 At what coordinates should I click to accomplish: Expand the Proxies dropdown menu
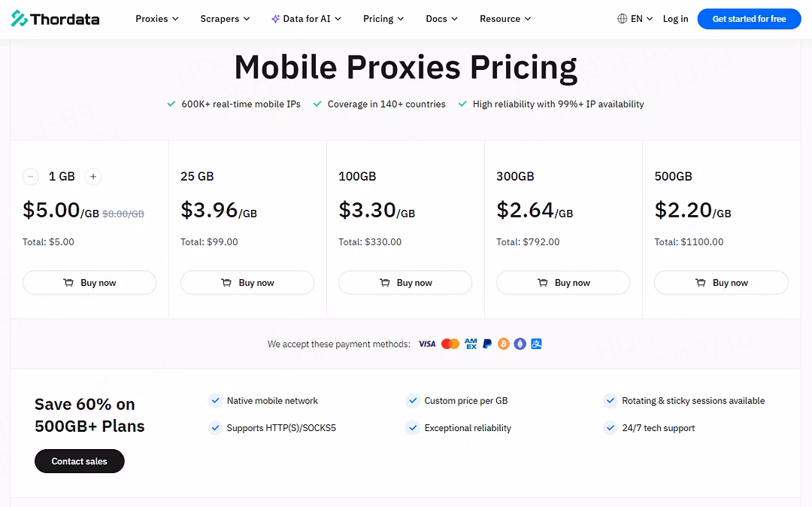(157, 19)
